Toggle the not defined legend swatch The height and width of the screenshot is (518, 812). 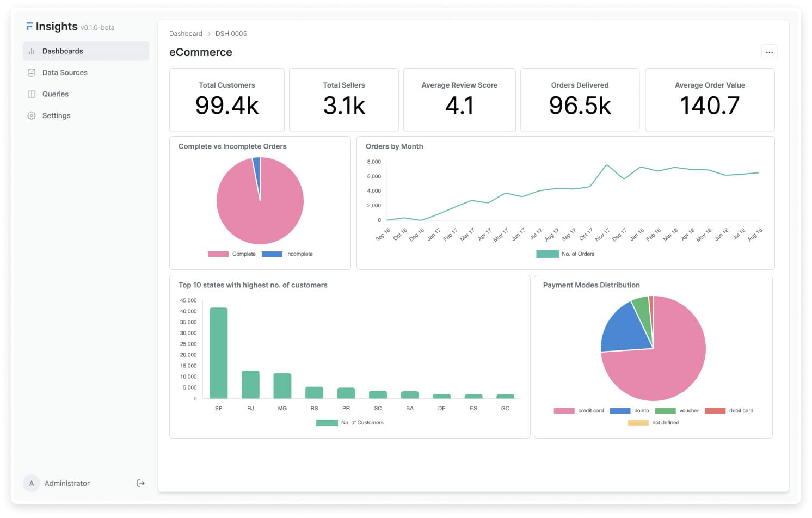[638, 423]
